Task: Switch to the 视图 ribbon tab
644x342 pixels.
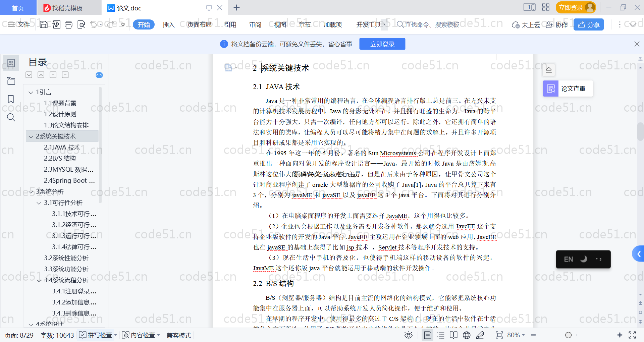Action: 280,24
